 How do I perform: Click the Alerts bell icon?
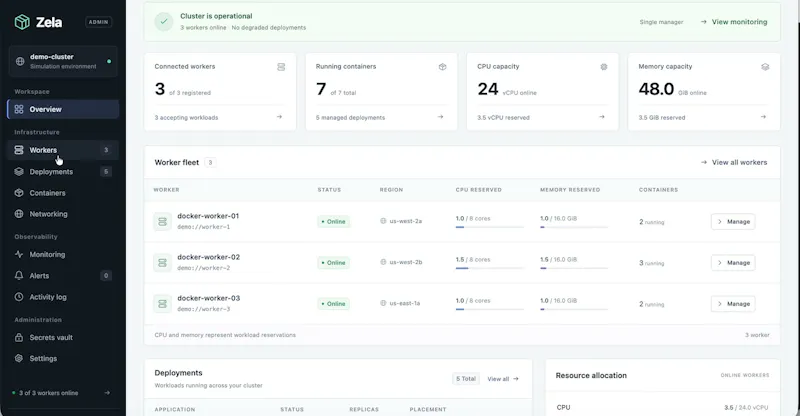[19, 276]
